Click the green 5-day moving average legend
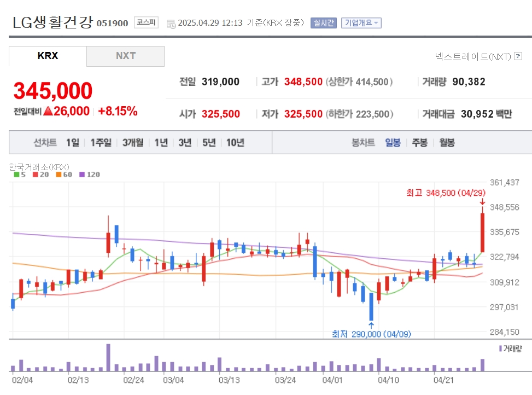Image resolution: width=532 pixels, height=395 pixels. pos(20,175)
